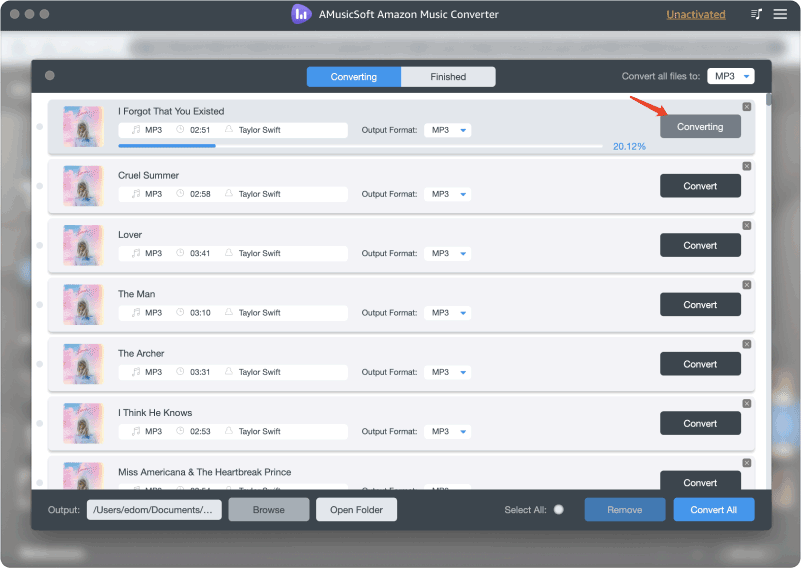Close the converter panel using the round gray dot
This screenshot has width=801, height=568.
point(50,76)
